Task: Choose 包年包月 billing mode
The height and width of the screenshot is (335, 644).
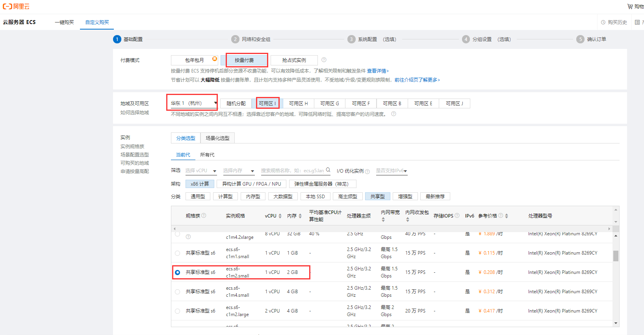Action: coord(195,60)
